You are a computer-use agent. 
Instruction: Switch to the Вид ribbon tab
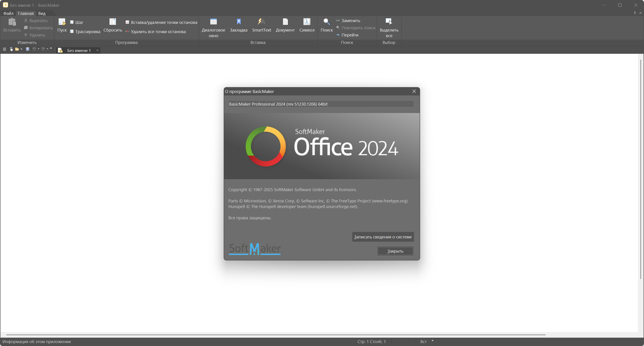[42, 13]
